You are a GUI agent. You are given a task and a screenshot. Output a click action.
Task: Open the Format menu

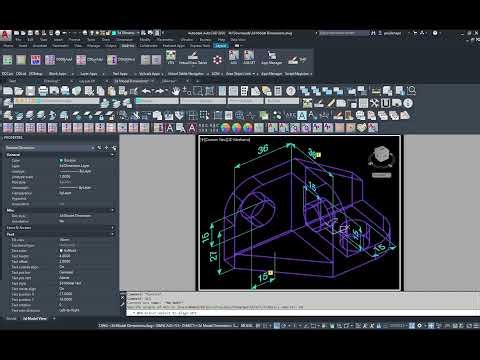[x=74, y=39]
